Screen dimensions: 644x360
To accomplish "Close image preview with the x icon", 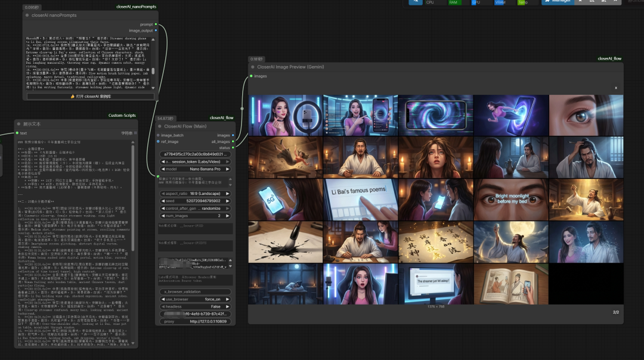I will coord(616,88).
